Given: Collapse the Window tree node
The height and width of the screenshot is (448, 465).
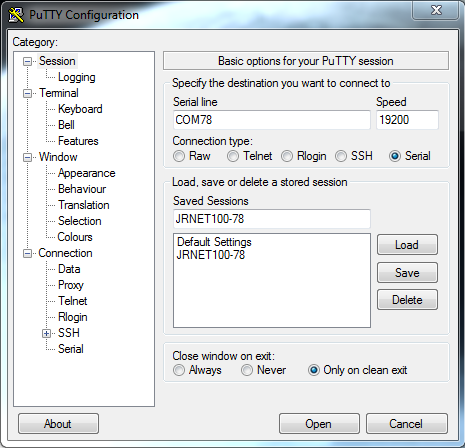Looking at the screenshot, I should click(x=27, y=157).
